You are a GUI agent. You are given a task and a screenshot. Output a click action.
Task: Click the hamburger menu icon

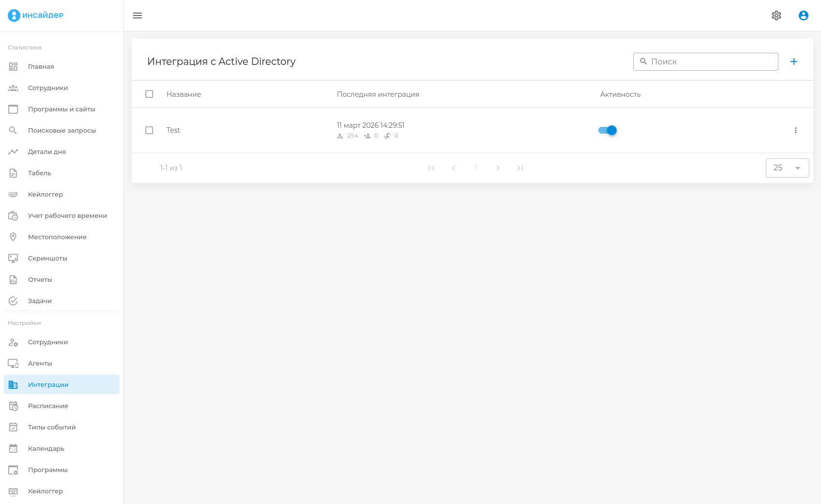[x=137, y=15]
